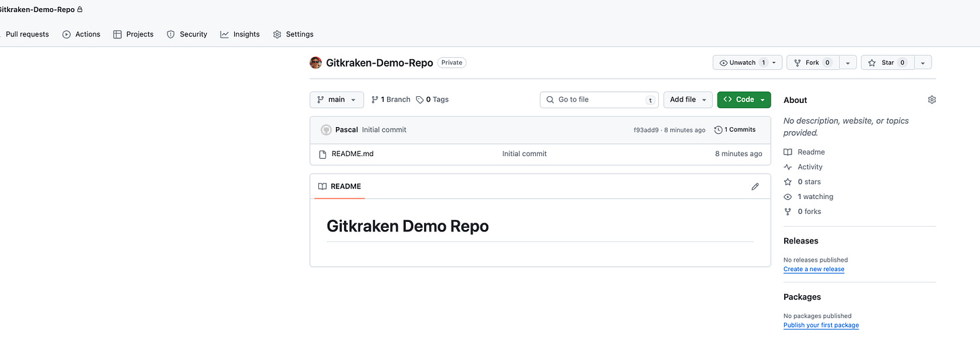This screenshot has height=345, width=980.
Task: Click Publish your first package
Action: (821, 325)
